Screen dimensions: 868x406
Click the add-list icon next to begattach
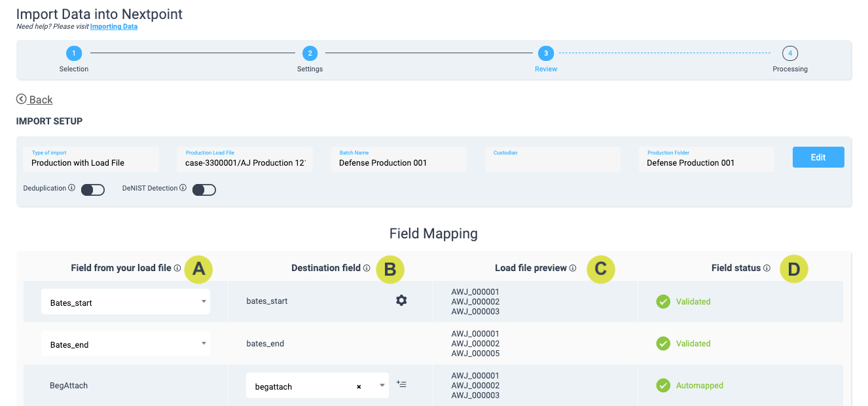401,384
